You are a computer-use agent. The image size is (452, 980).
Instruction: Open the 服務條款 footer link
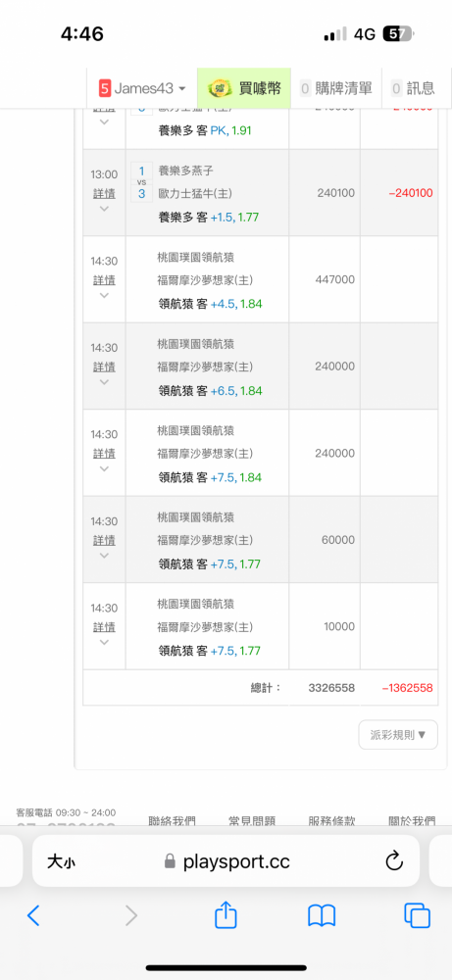click(332, 820)
